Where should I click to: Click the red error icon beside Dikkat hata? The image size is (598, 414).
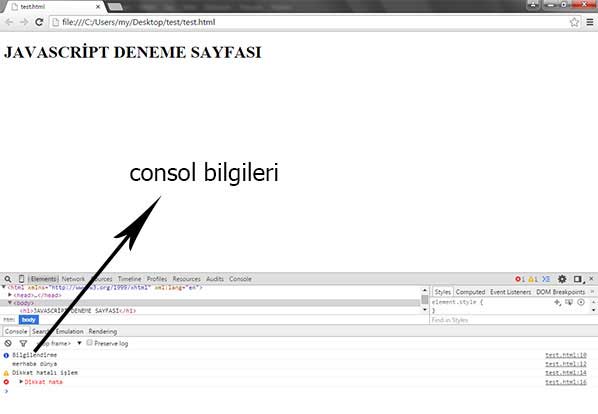pyautogui.click(x=6, y=382)
